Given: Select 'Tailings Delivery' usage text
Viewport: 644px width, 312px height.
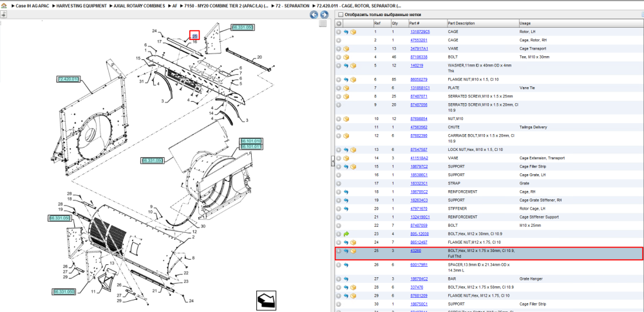Looking at the screenshot, I should pyautogui.click(x=533, y=128).
